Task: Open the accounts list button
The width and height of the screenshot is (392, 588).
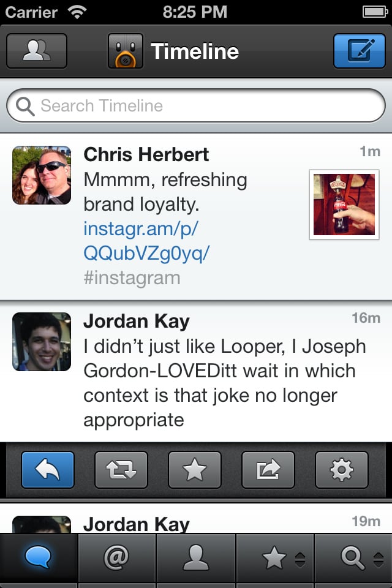Action: coord(37,51)
